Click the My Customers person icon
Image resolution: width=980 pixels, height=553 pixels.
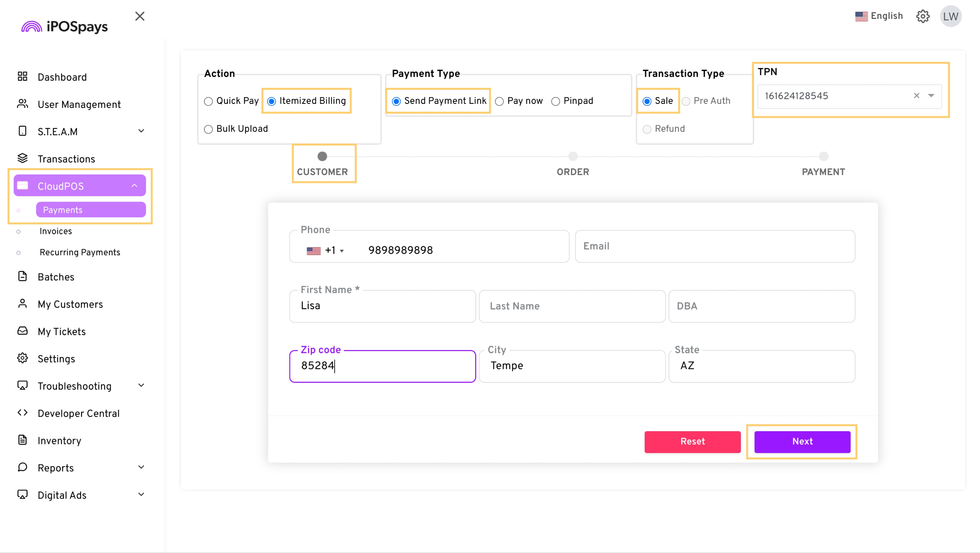(x=22, y=303)
